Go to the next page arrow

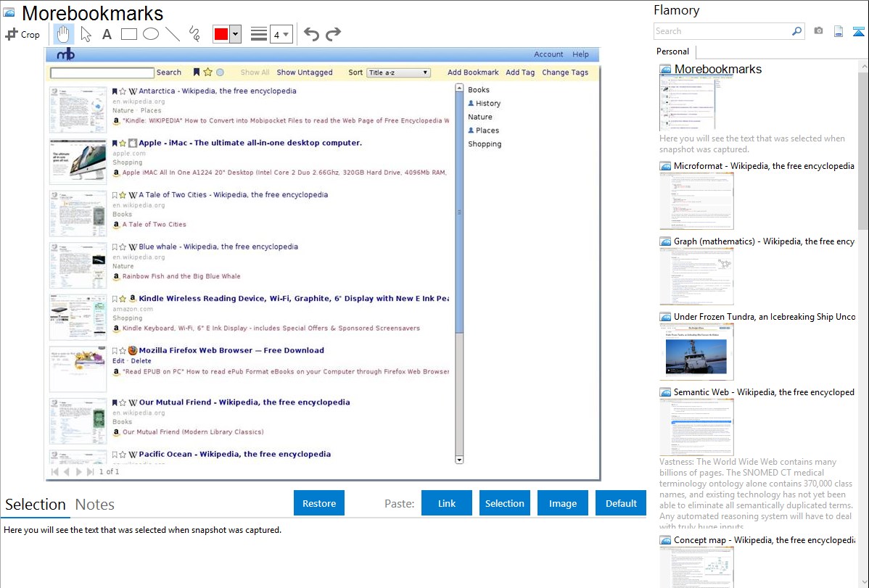point(78,471)
